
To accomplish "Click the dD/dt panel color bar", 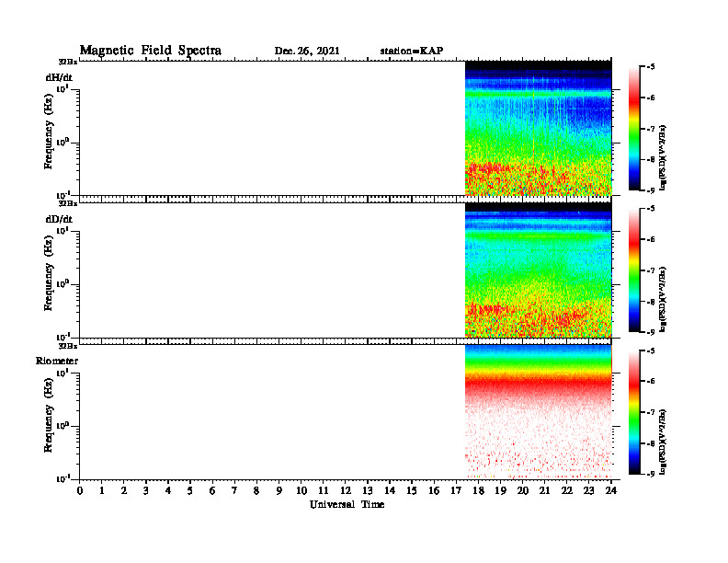I will [634, 270].
